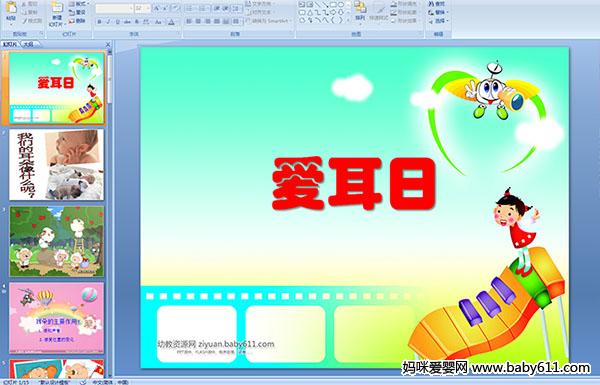Click the Convert to SmartArt button
Image resolution: width=600 pixels, height=385 pixels.
tap(269, 21)
